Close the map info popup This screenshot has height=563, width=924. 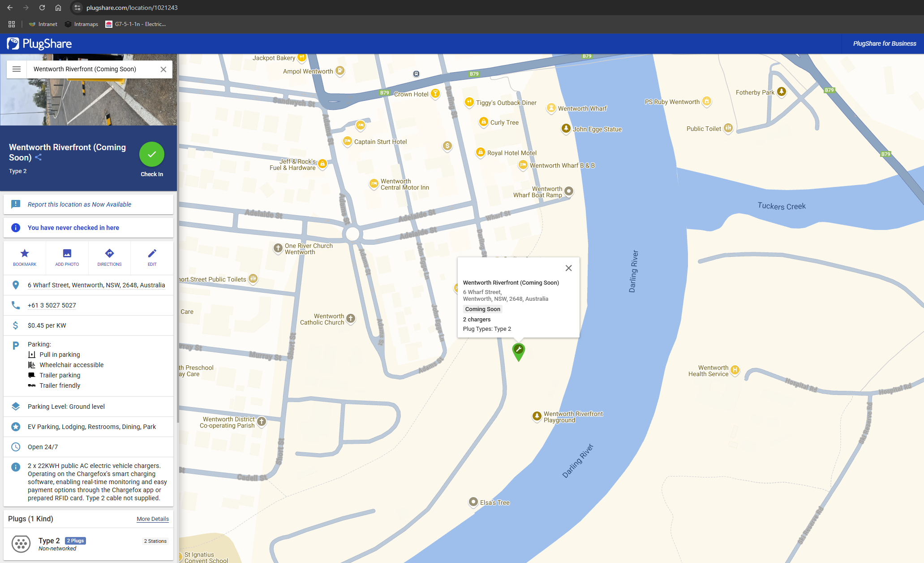(568, 268)
